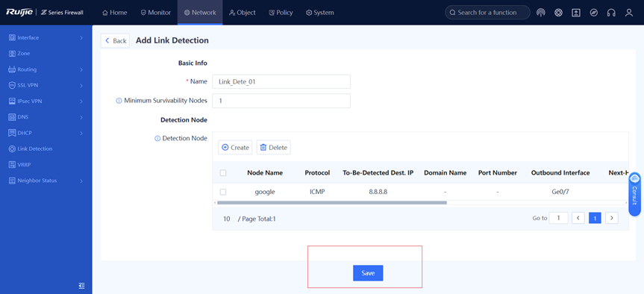This screenshot has width=644, height=294.
Task: Click the table horizontal scrollbar
Action: click(332, 202)
